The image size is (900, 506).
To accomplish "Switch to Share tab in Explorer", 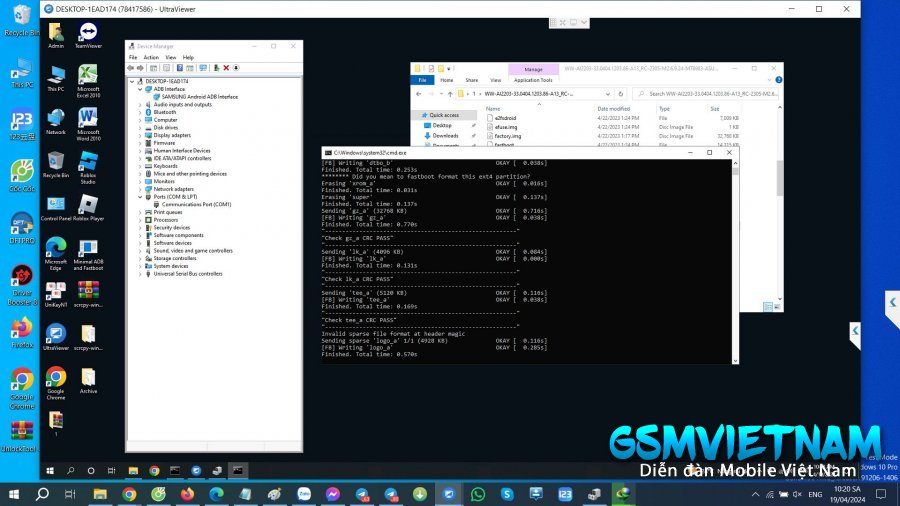I will (472, 80).
